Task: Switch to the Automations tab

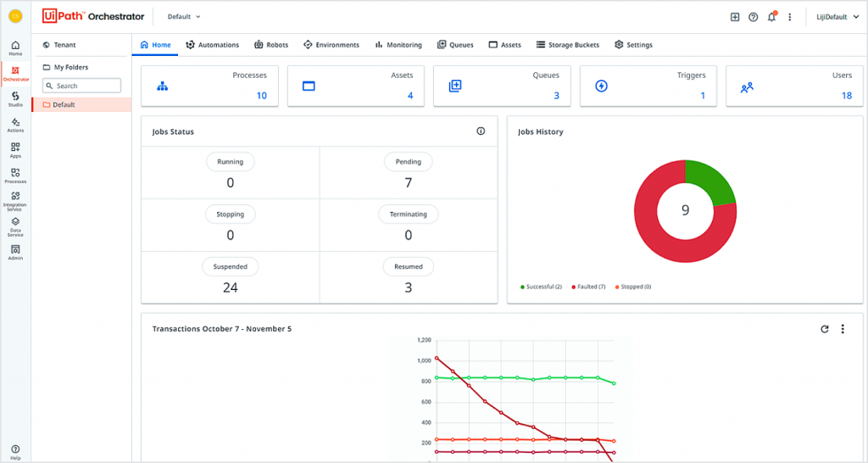Action: click(x=213, y=45)
